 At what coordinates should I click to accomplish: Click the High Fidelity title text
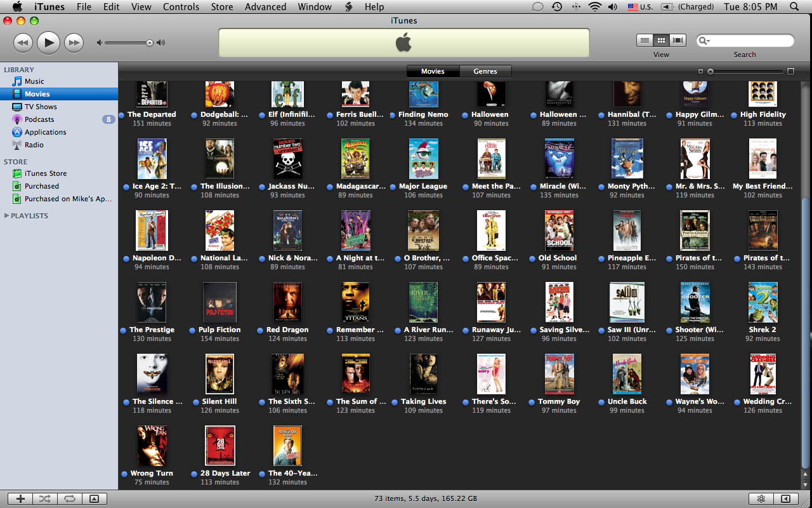[x=763, y=114]
